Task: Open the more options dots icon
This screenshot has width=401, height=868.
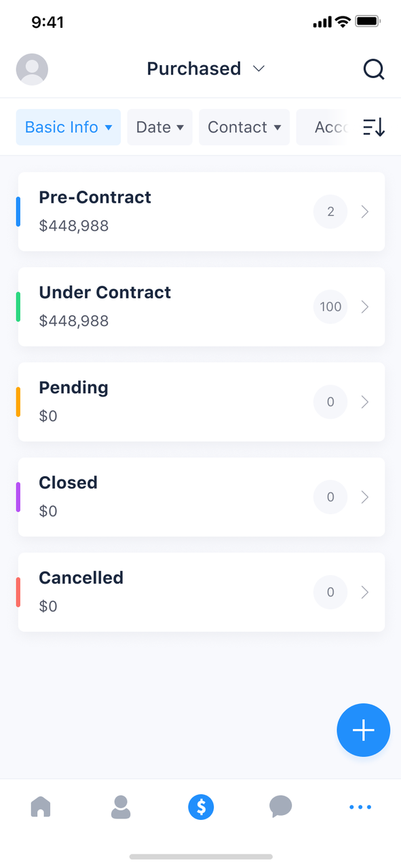Action: pyautogui.click(x=360, y=807)
